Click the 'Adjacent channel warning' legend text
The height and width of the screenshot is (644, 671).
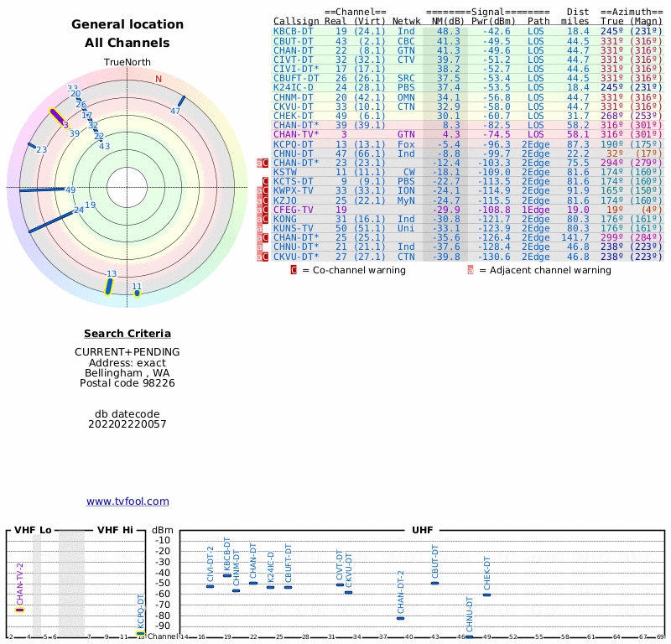[550, 270]
